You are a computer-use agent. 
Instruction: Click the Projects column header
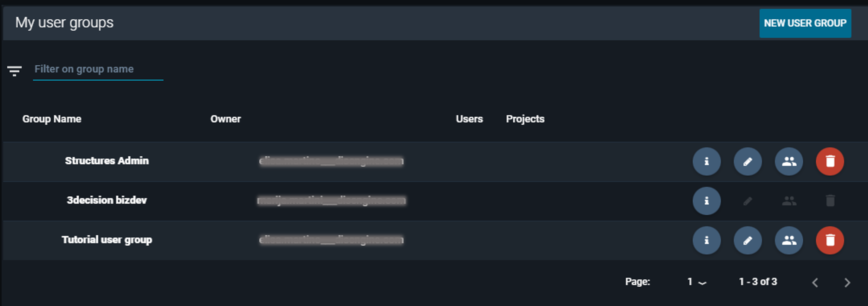525,119
